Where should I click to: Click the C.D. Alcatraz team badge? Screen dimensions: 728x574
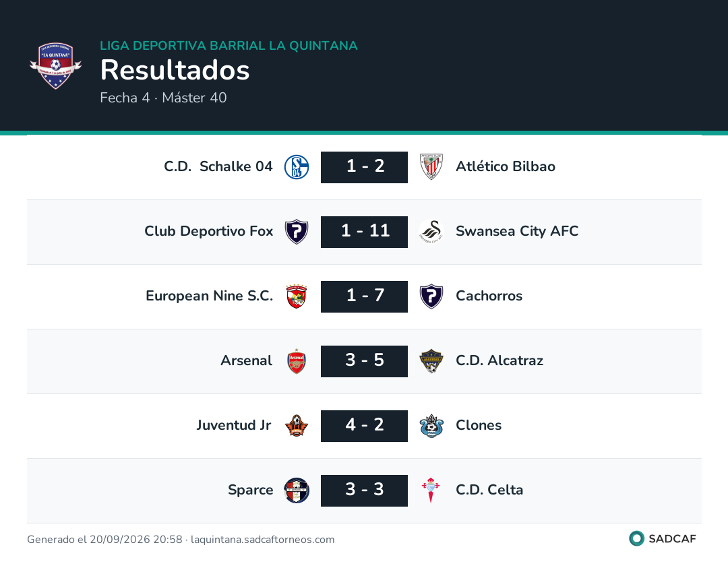click(x=431, y=361)
